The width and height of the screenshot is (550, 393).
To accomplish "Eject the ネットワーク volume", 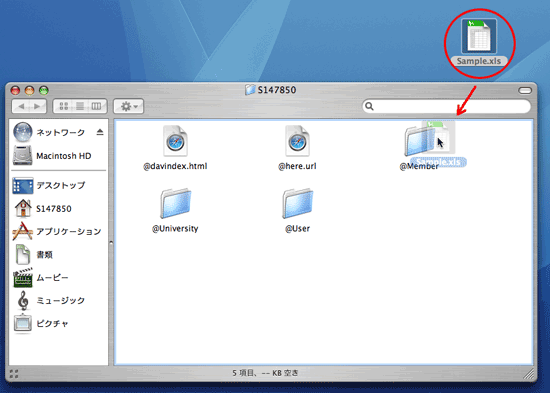I will [100, 132].
